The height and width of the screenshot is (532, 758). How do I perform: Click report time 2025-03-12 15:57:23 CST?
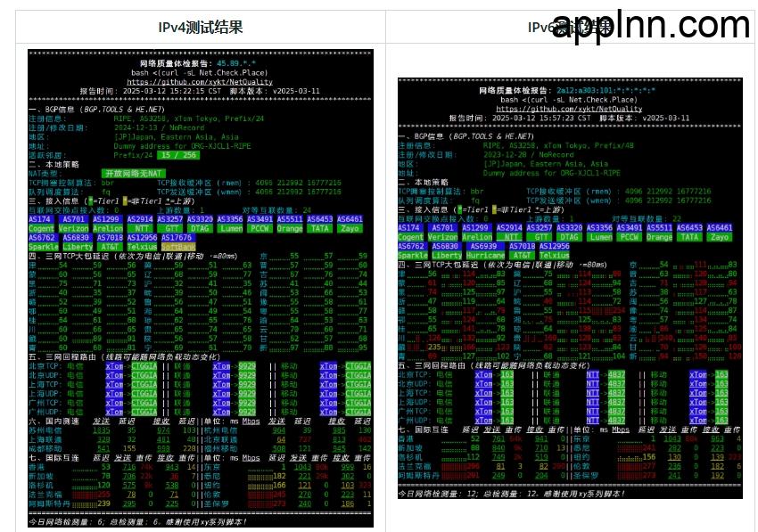point(541,118)
